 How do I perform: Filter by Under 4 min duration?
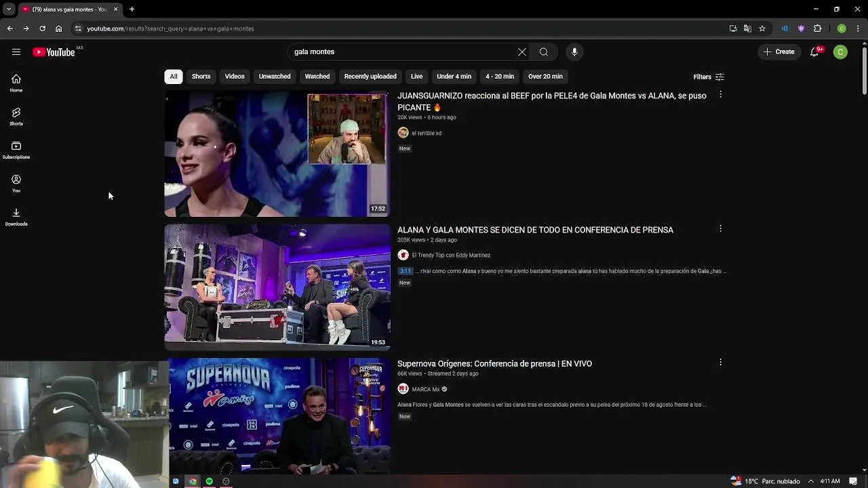pos(454,77)
